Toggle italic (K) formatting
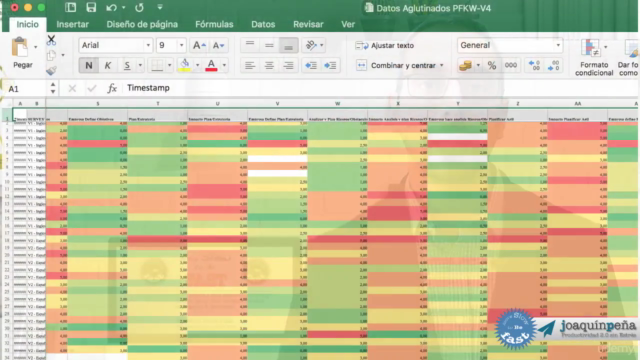 tap(108, 65)
